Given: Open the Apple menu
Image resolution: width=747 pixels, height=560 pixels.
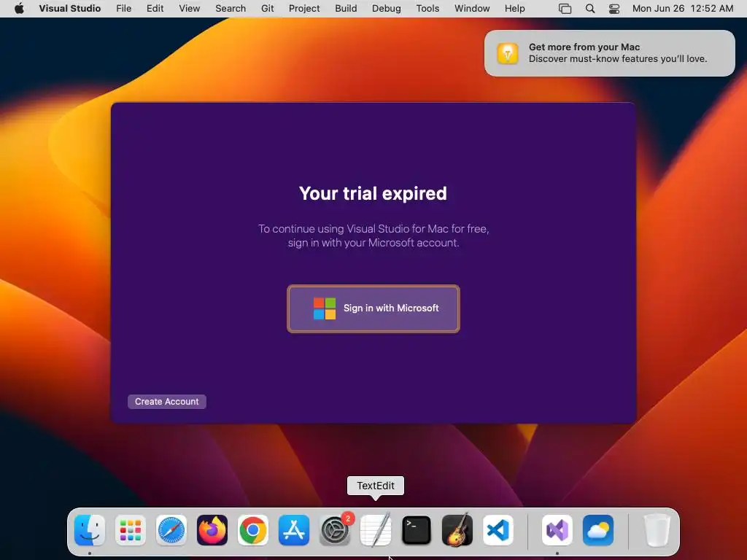Looking at the screenshot, I should tap(19, 9).
